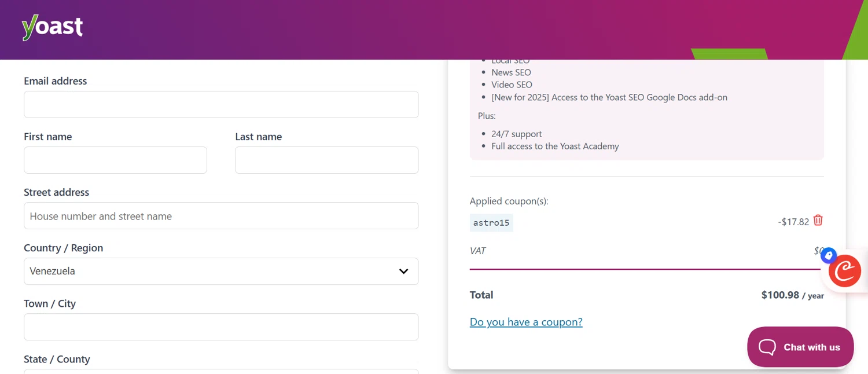
Task: Click the State / County label
Action: 57,359
